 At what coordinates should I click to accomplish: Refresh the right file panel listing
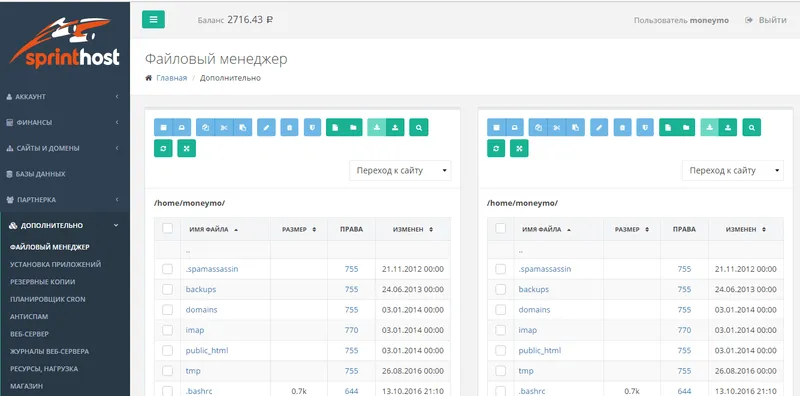(496, 148)
